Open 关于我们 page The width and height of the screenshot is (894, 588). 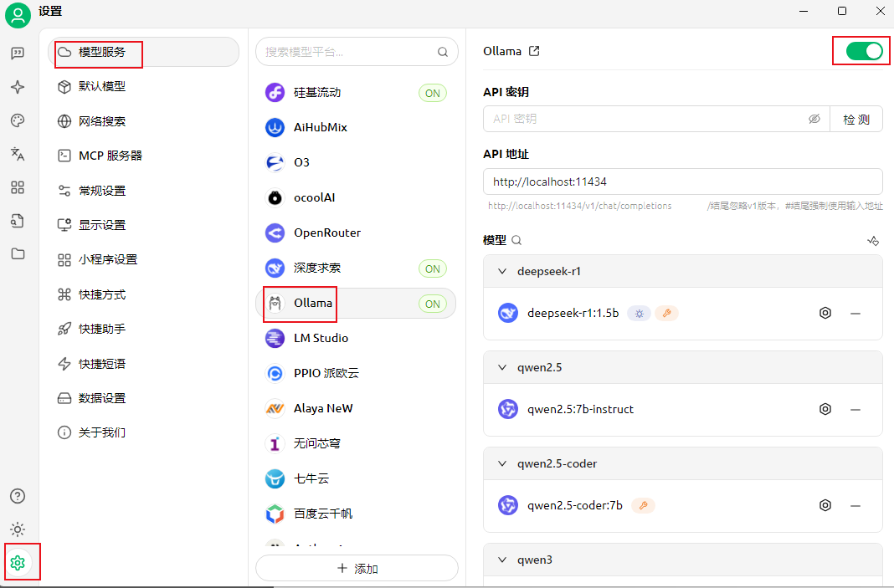click(143, 432)
